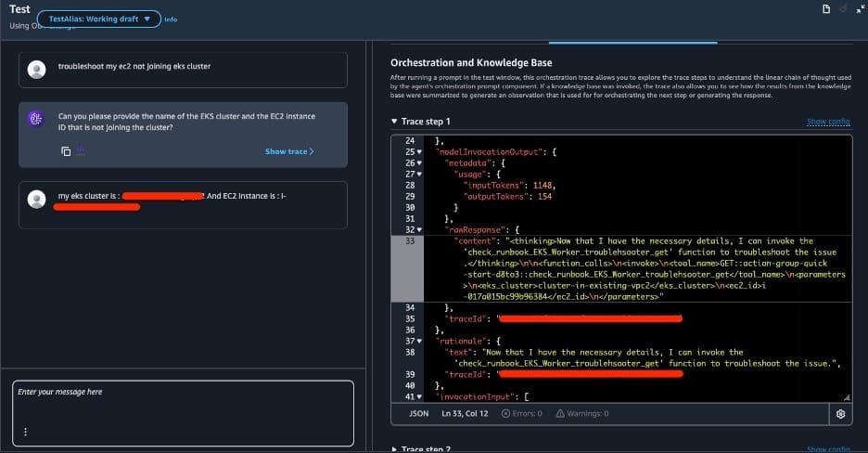Viewport: 868px width, 453px height.
Task: Fold the modelInvocationOutput block at line 25
Action: 427,151
